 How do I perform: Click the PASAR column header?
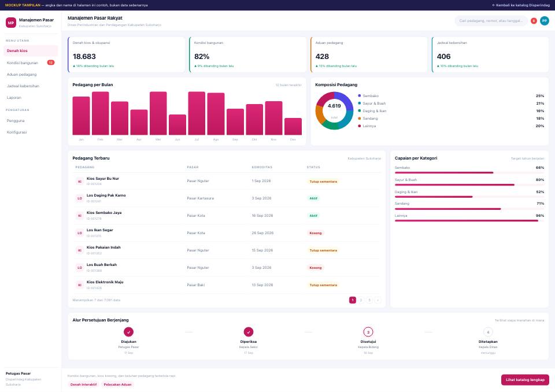click(193, 167)
